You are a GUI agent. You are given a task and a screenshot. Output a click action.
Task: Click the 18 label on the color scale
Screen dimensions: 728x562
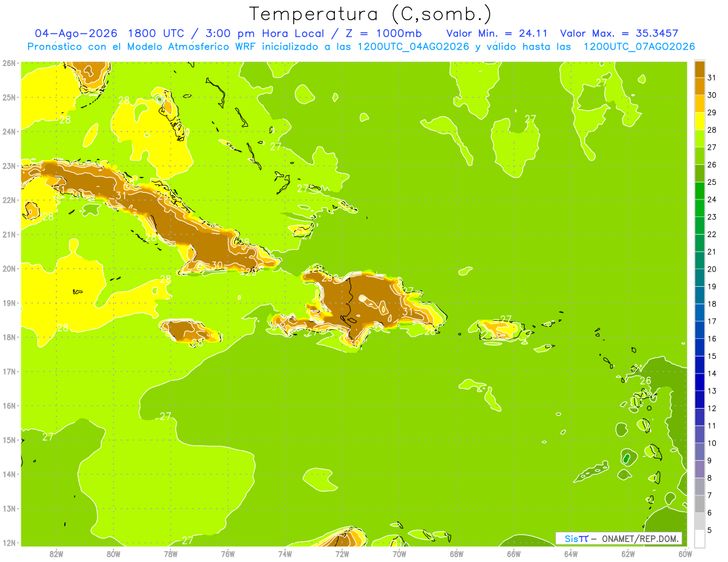tap(712, 304)
